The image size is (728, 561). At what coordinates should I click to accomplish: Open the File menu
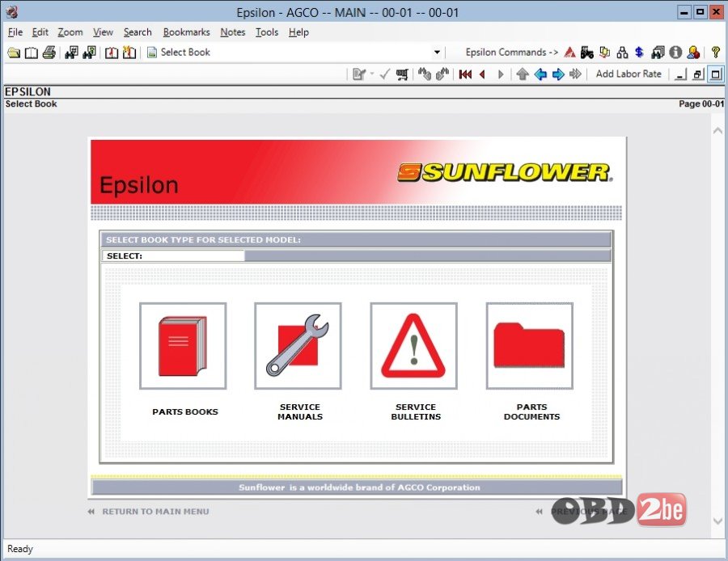pos(15,32)
